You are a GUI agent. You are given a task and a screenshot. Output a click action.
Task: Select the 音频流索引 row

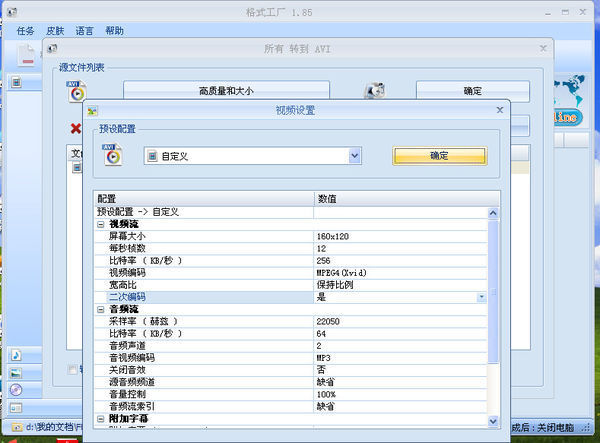(x=291, y=407)
